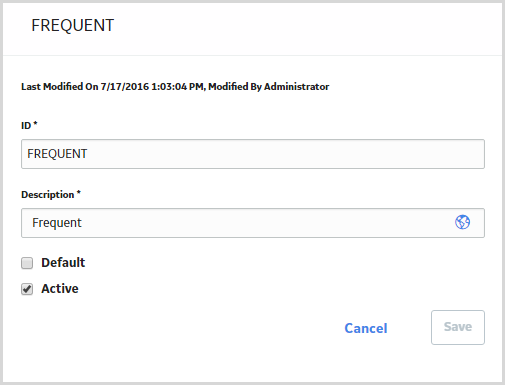Click the 7/17/2016 modification date text
The height and width of the screenshot is (385, 505).
tap(125, 87)
